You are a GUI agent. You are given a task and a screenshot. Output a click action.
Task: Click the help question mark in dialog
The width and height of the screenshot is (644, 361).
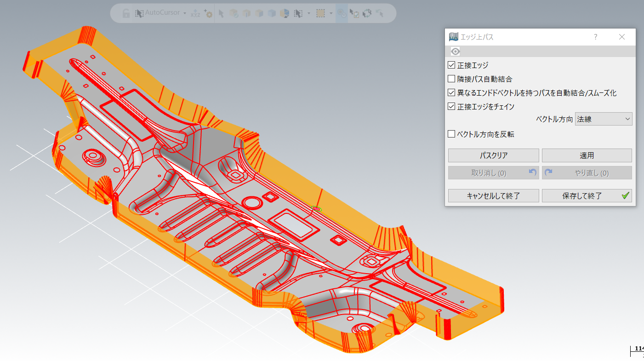595,37
